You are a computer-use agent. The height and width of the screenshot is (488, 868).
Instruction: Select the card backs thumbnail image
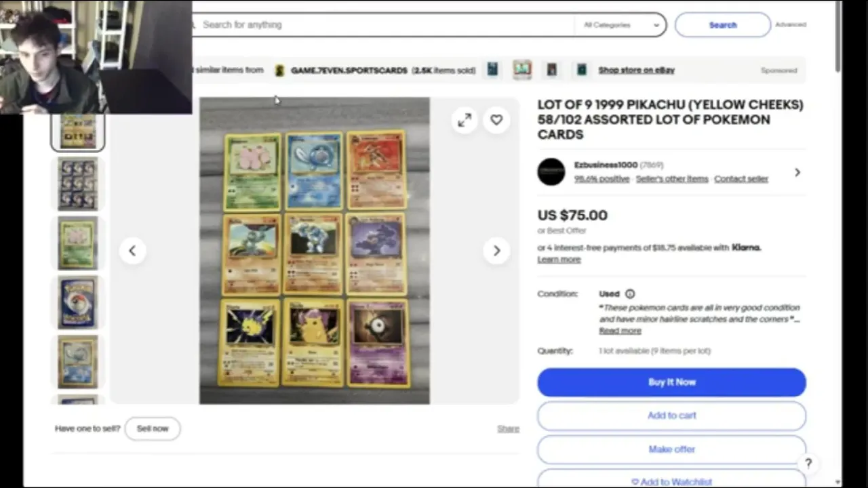[78, 184]
